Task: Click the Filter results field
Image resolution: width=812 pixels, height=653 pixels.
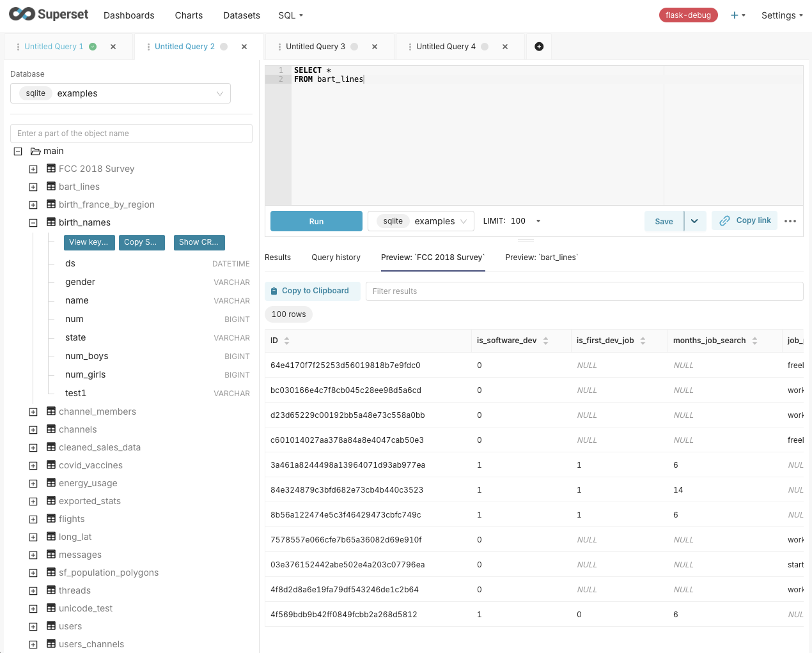Action: [x=584, y=291]
